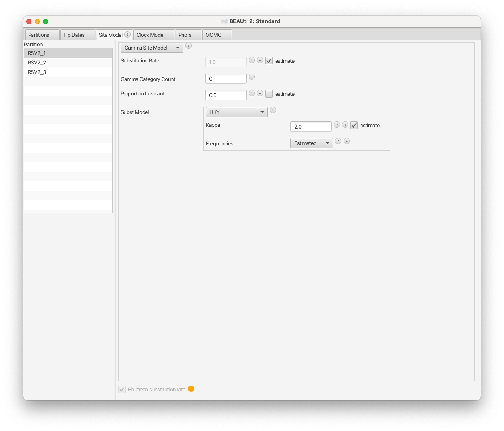Click edit icon next to Proportion Invariant
Viewport: 504px width, 431px height.
(260, 93)
